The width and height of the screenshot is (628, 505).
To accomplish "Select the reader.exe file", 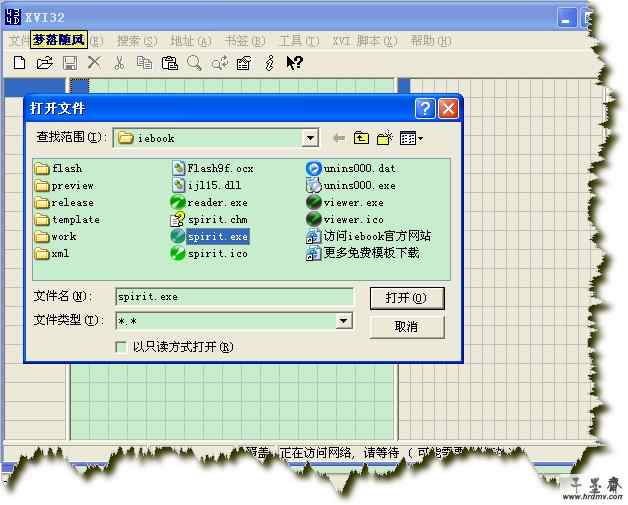I will [x=209, y=203].
